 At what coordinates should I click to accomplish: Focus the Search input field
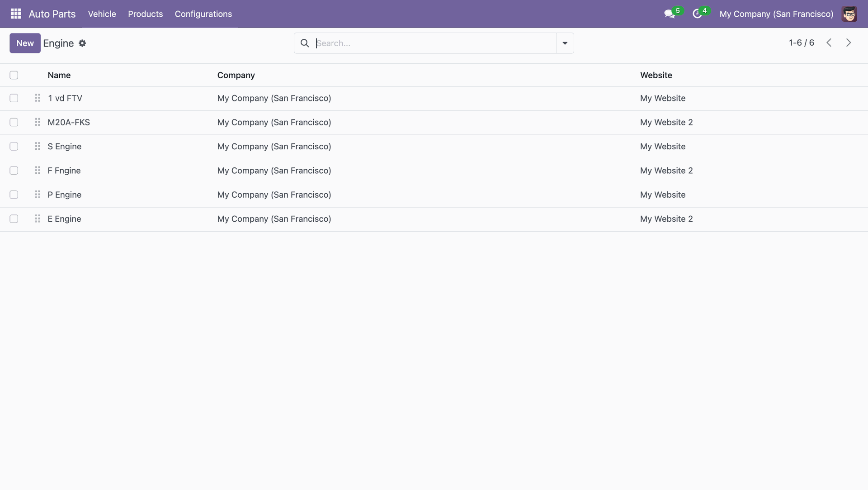pyautogui.click(x=434, y=43)
